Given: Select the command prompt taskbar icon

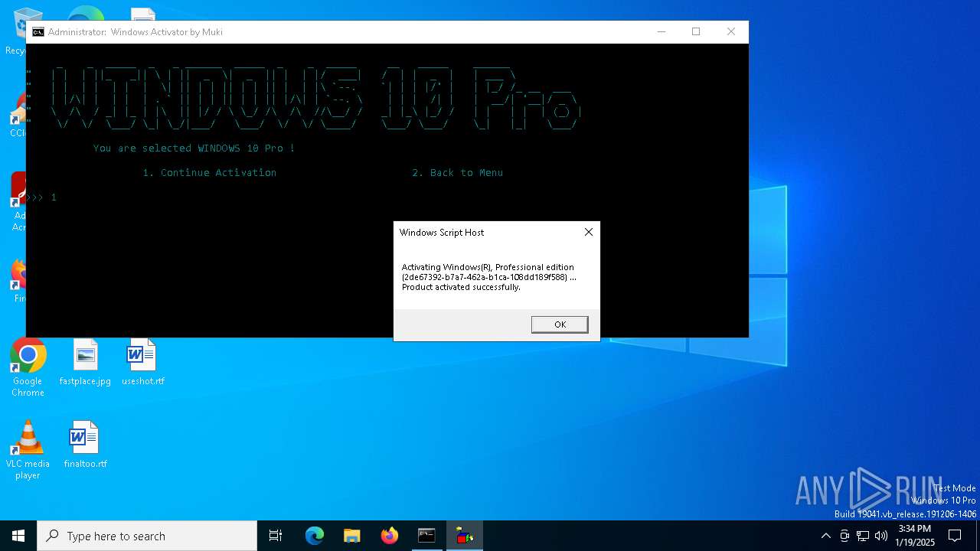Looking at the screenshot, I should tap(426, 536).
